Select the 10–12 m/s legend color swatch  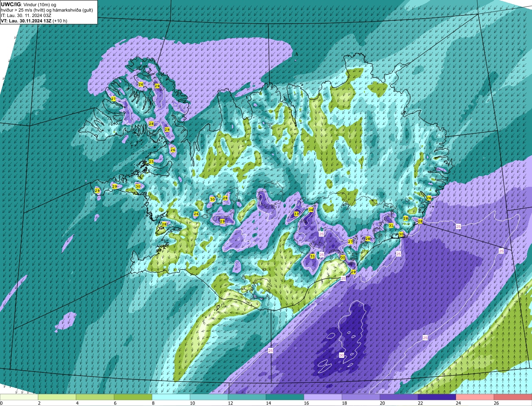(x=209, y=397)
